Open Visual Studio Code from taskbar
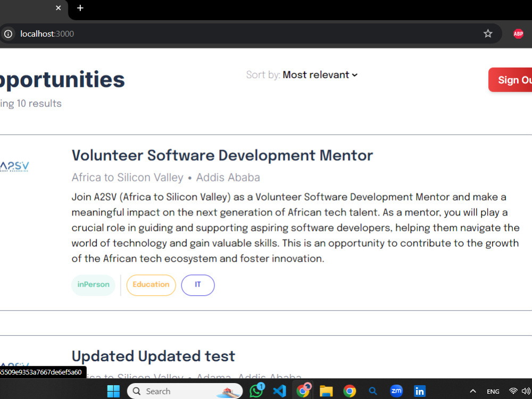Viewport: 532px width, 399px height. pyautogui.click(x=280, y=391)
